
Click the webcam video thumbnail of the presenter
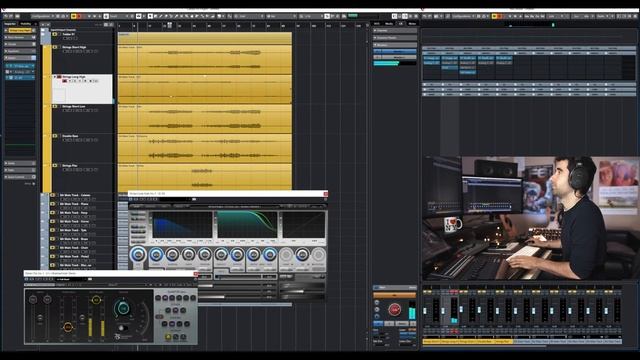[x=531, y=218]
